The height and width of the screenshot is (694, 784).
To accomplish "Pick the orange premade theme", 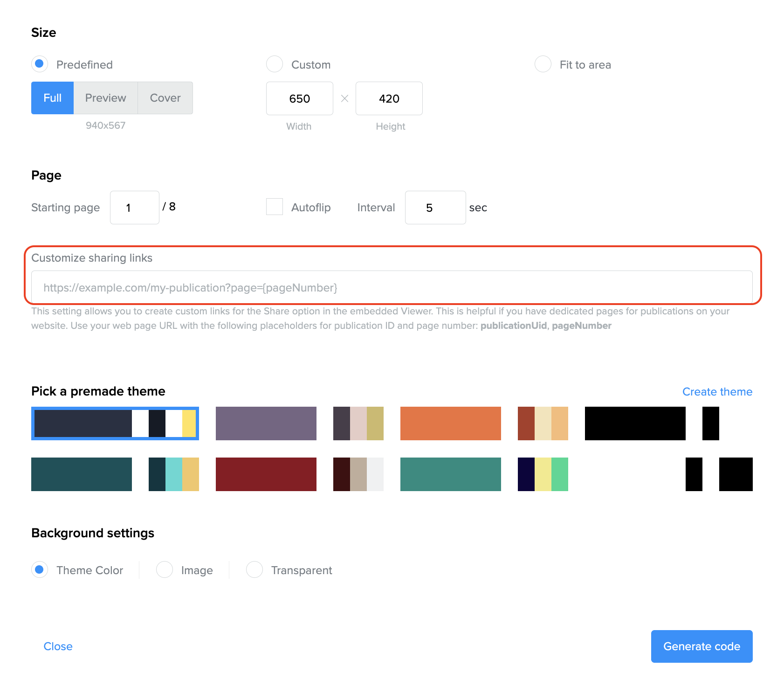I will coord(450,423).
